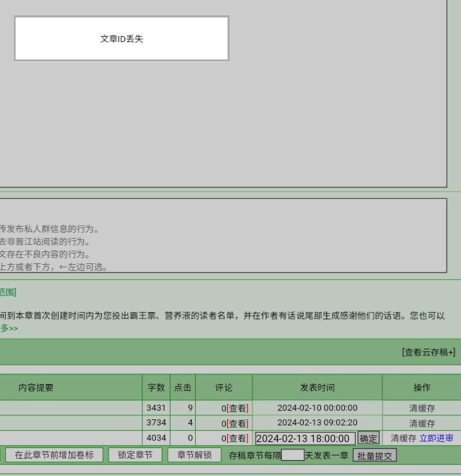The image size is (461, 476).
Task: Open the 多>> more link
Action: 9,328
